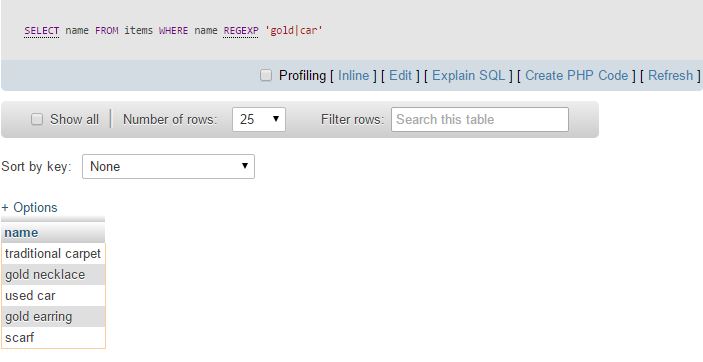Enable the Profiling checkbox

[266, 75]
